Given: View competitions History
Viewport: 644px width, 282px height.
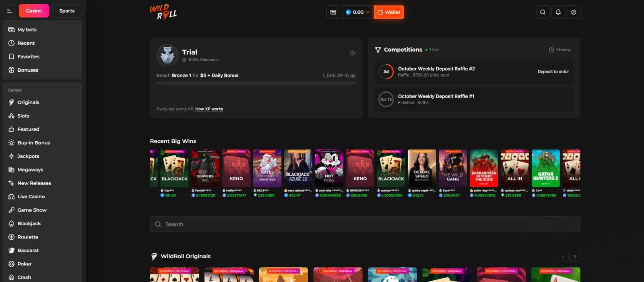Looking at the screenshot, I should 559,50.
